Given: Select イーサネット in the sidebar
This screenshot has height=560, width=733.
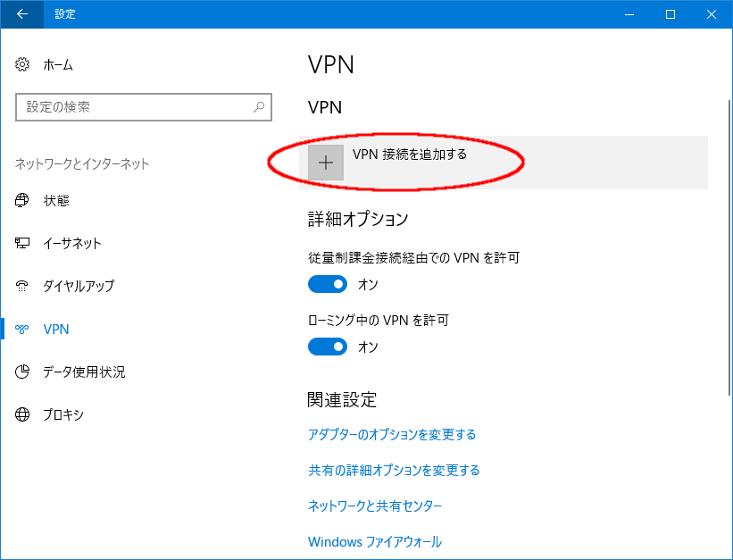Looking at the screenshot, I should 72,244.
